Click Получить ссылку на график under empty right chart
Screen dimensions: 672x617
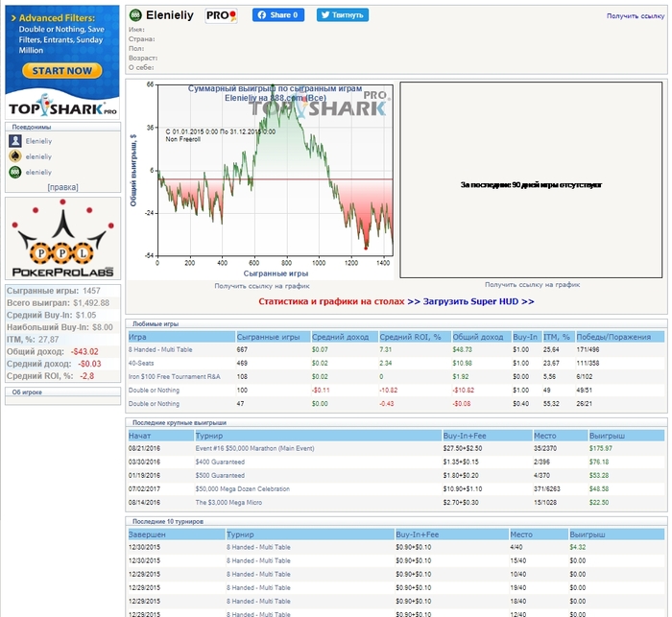532,284
